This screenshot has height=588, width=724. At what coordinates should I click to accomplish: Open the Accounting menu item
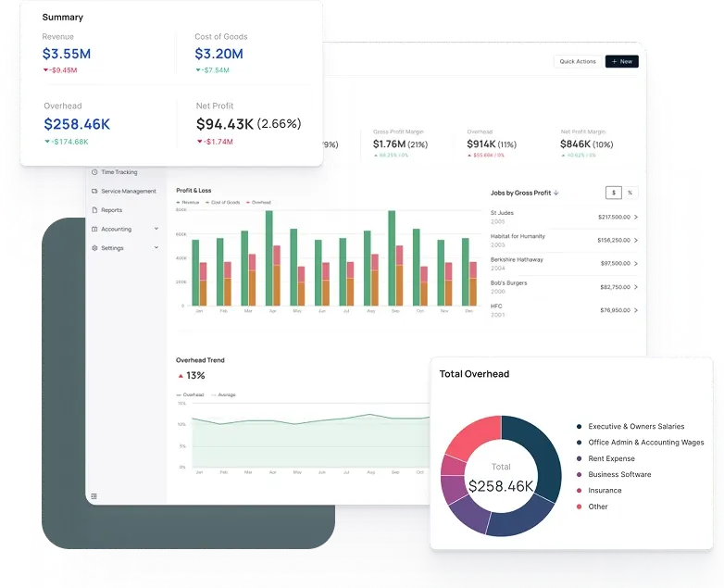126,229
